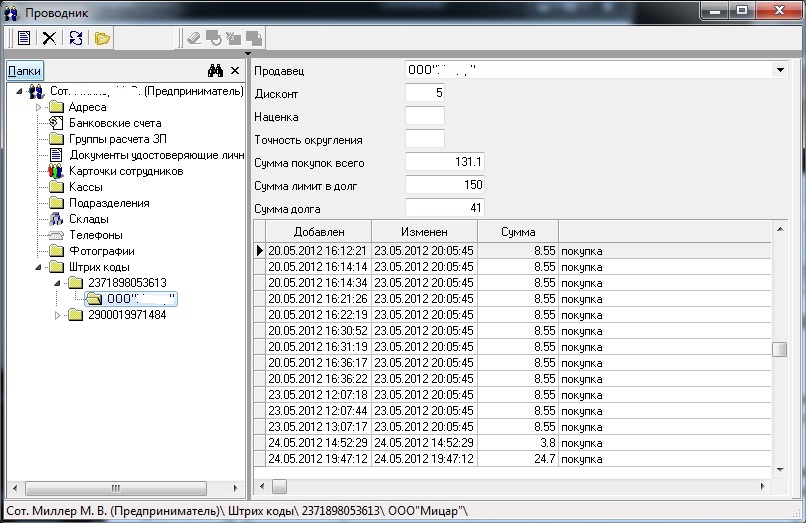Click Изменен cell 24.05.2012 14:52:29
This screenshot has width=806, height=523.
(x=424, y=443)
